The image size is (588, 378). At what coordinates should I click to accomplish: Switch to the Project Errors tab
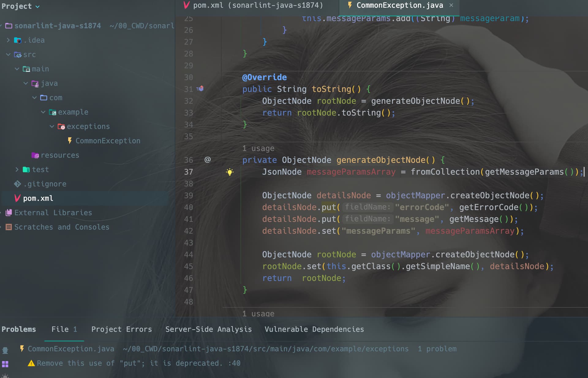click(x=122, y=329)
